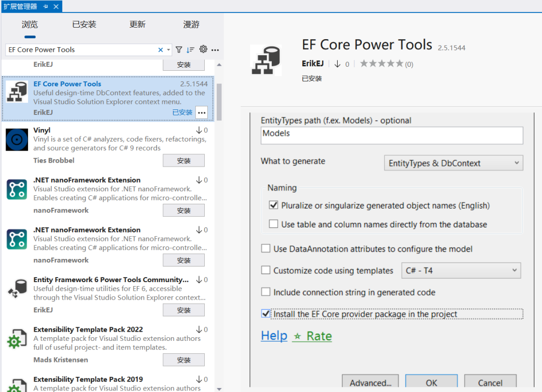Click the download arrow icon next to ErikEJ

[x=337, y=64]
